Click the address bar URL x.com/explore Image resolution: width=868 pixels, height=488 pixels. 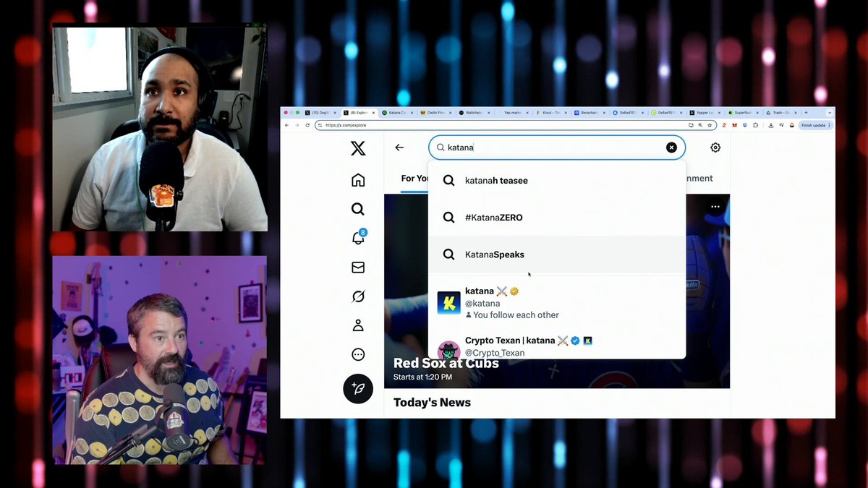(346, 125)
